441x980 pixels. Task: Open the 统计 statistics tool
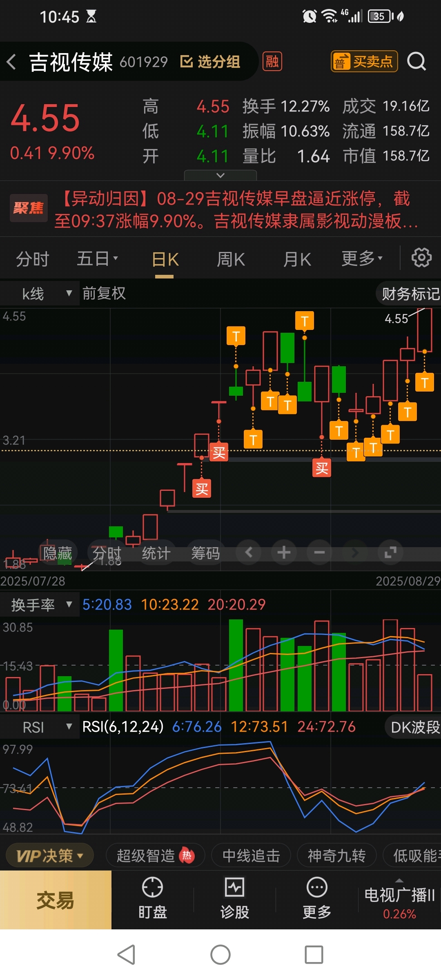click(156, 553)
